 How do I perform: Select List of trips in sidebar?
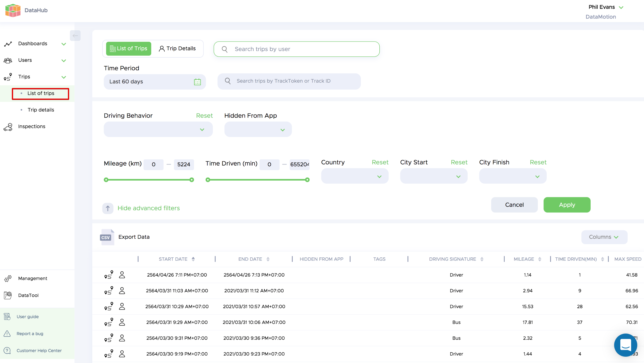(x=41, y=93)
